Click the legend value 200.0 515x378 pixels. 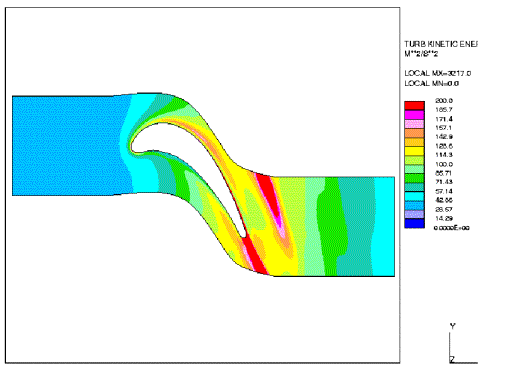[x=444, y=101]
